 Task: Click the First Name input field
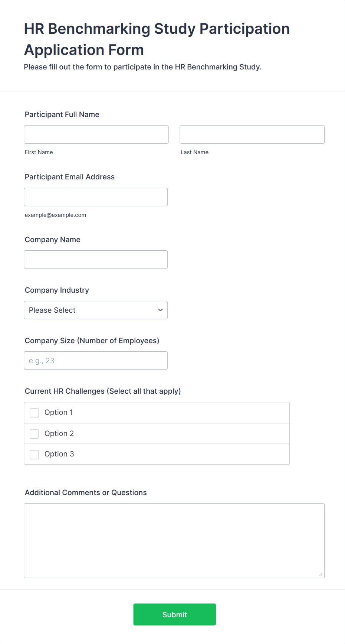(96, 134)
